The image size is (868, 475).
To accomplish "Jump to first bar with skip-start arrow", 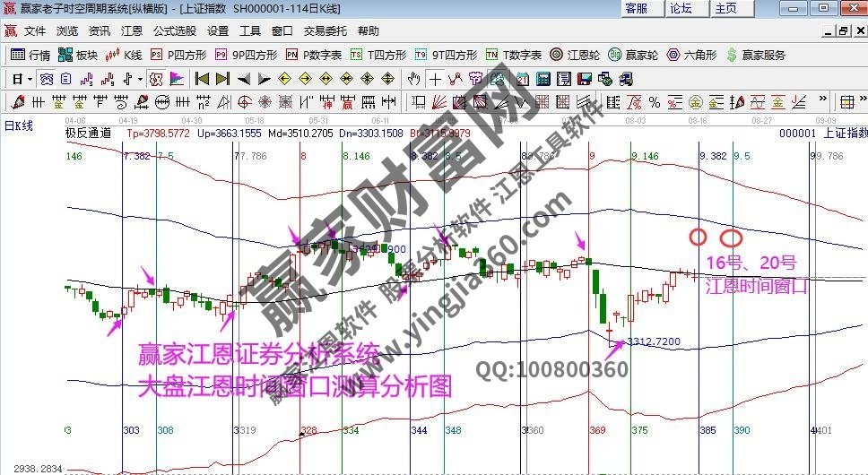I will [x=202, y=78].
